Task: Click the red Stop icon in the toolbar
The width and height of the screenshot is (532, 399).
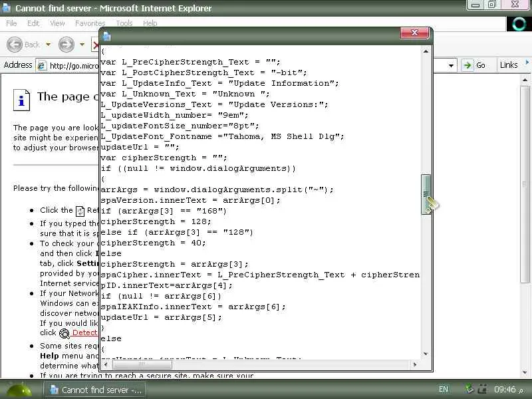Action: click(x=95, y=45)
